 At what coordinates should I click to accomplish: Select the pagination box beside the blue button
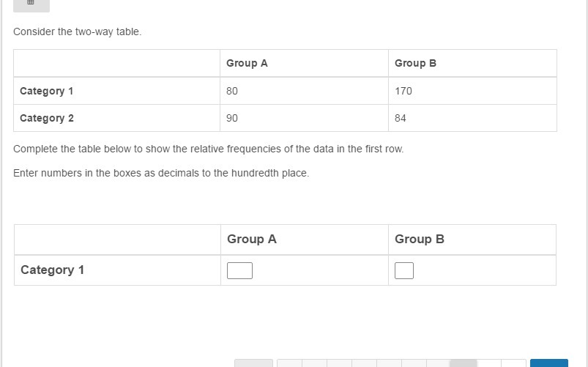[514, 363]
